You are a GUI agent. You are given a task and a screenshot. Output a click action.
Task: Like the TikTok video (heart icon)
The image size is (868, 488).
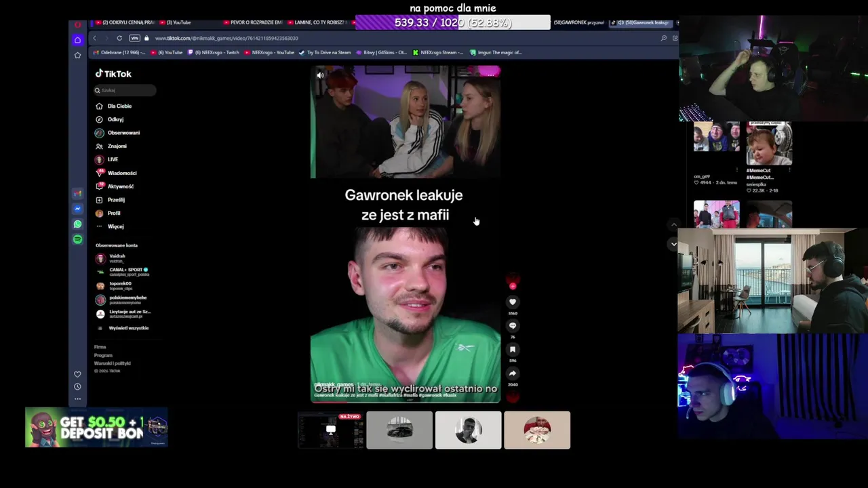click(x=513, y=302)
